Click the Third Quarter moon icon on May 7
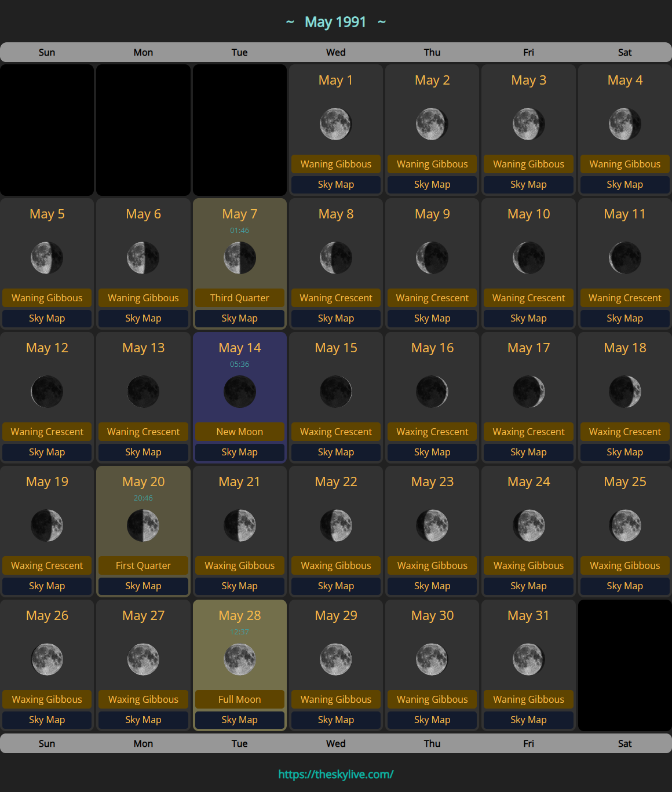 click(239, 258)
